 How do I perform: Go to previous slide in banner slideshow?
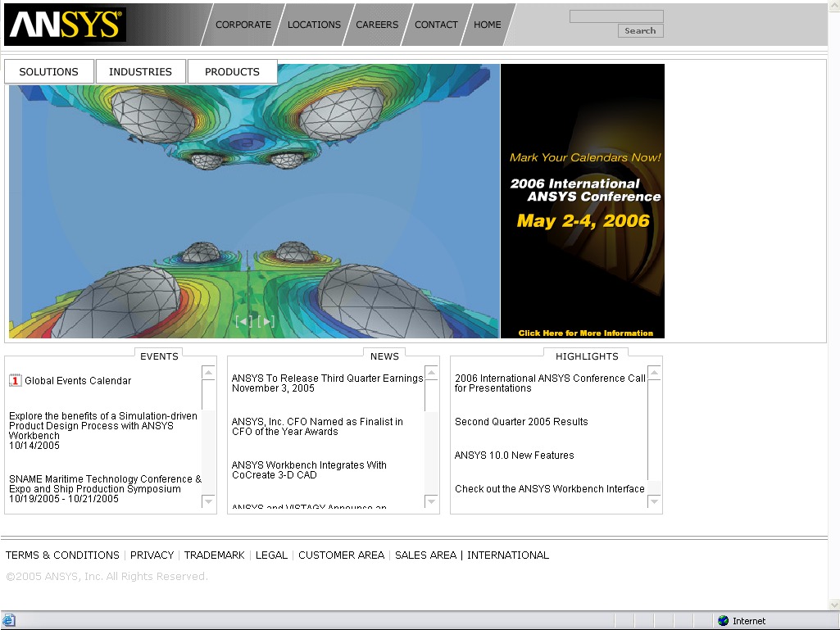[243, 321]
